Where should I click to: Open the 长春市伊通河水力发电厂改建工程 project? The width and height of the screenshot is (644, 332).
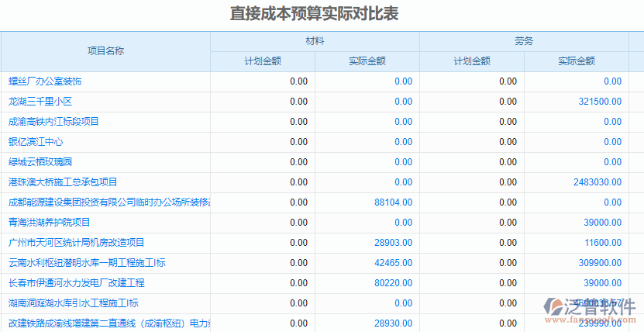click(76, 283)
